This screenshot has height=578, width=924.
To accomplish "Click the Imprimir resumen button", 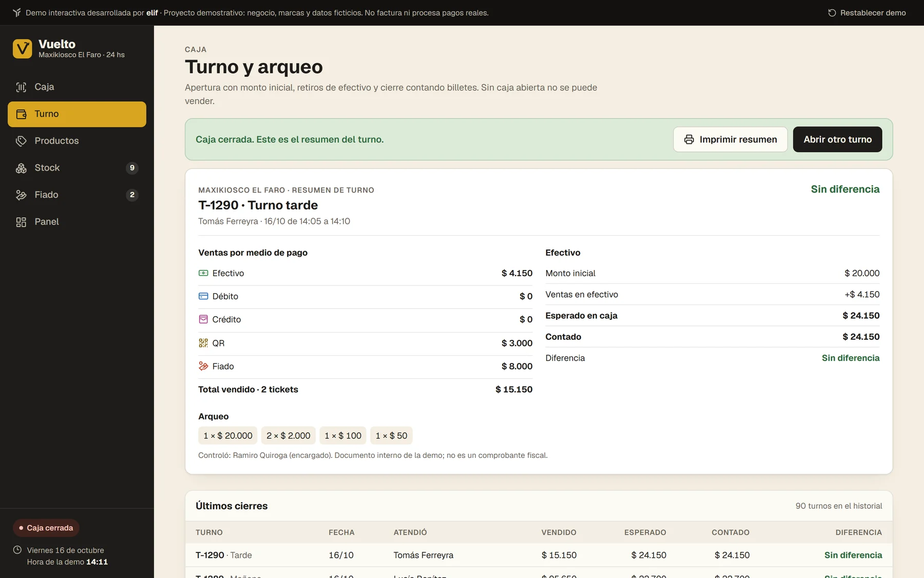I will 730,140.
